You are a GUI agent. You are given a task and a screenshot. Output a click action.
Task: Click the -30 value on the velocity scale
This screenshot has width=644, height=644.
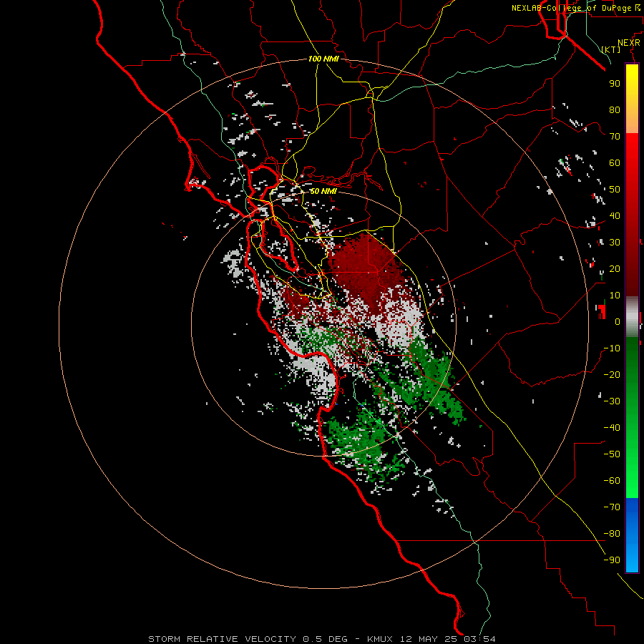612,401
